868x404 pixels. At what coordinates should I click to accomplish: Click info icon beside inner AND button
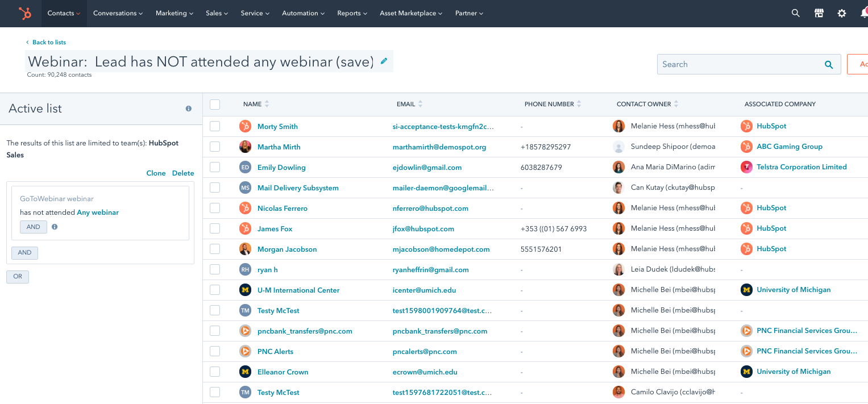coord(55,227)
